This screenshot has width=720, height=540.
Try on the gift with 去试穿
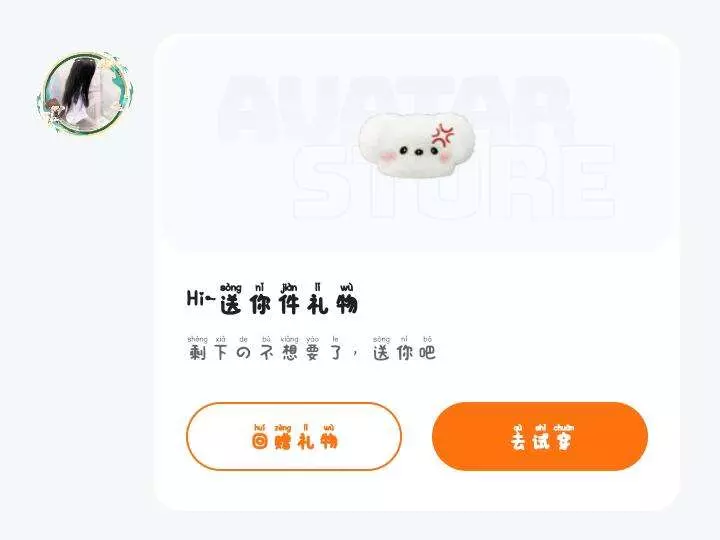[x=540, y=436]
